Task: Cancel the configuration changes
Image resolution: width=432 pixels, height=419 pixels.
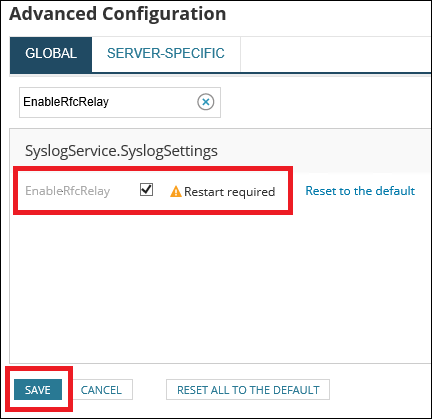Action: (x=101, y=389)
